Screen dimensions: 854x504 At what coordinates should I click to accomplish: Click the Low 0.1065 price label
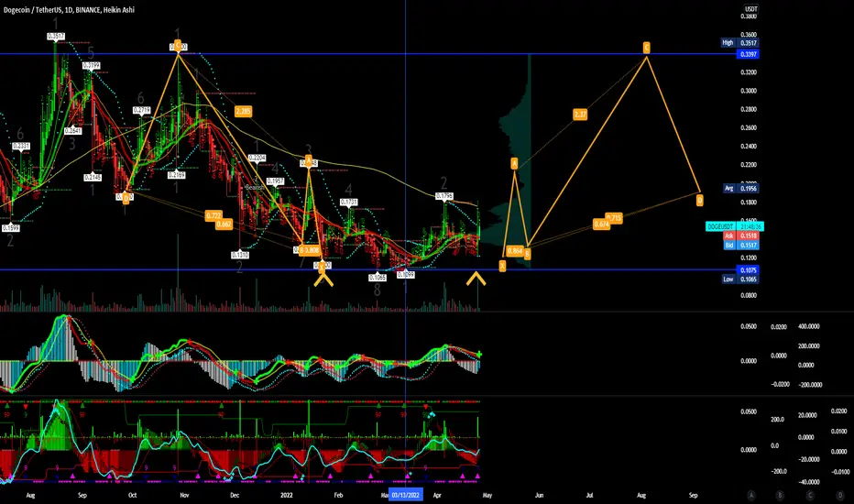[739, 279]
